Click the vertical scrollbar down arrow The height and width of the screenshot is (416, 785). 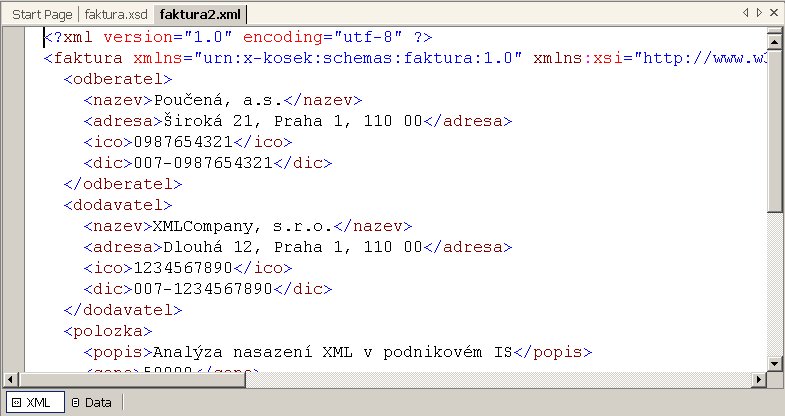[x=775, y=363]
